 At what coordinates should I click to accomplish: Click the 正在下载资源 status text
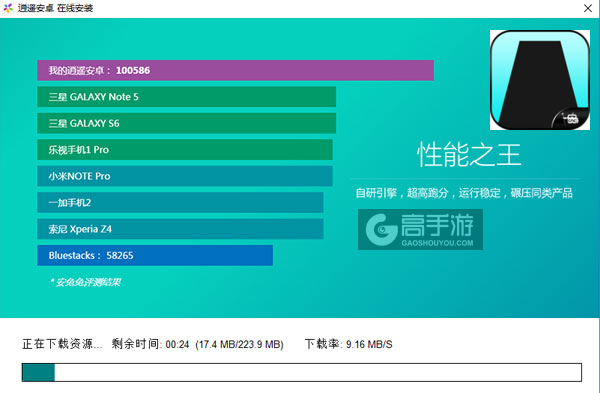[x=62, y=344]
